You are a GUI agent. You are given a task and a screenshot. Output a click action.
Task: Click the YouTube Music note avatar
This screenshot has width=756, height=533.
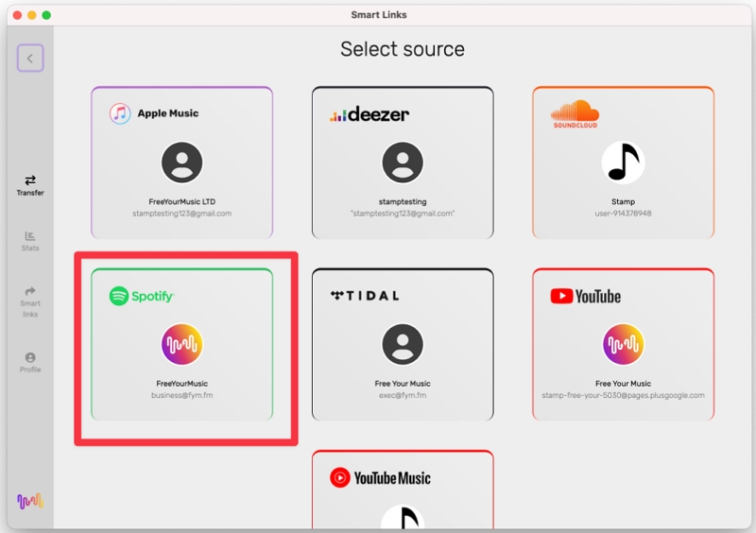(403, 517)
